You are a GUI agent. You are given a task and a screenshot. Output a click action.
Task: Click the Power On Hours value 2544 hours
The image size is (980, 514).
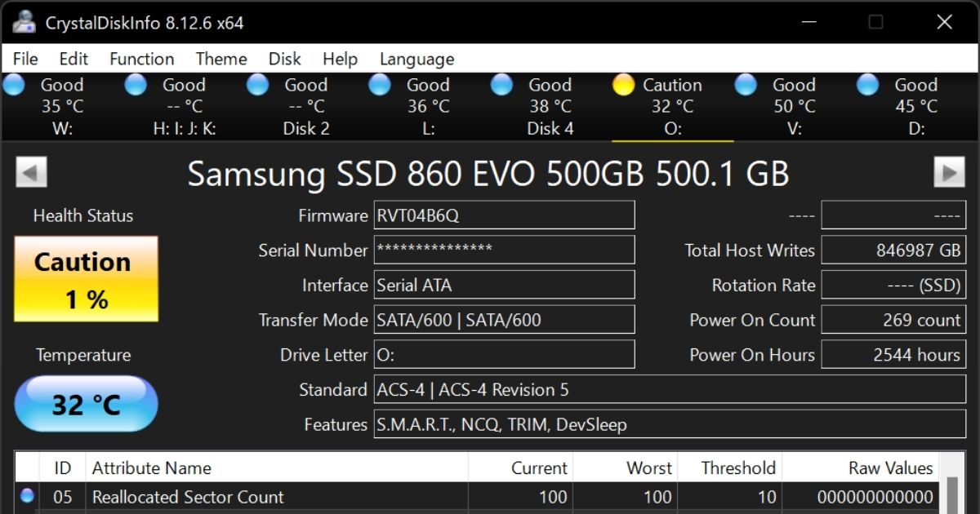893,354
